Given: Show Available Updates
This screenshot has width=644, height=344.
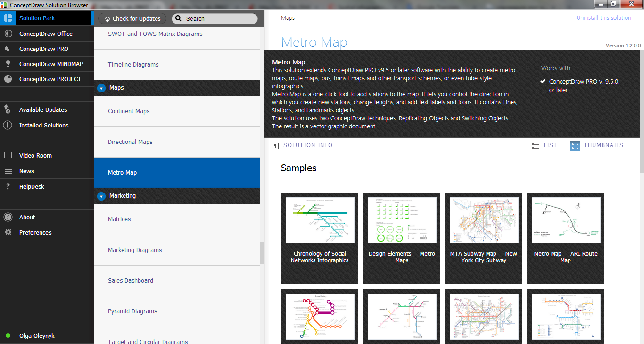Looking at the screenshot, I should [46, 110].
